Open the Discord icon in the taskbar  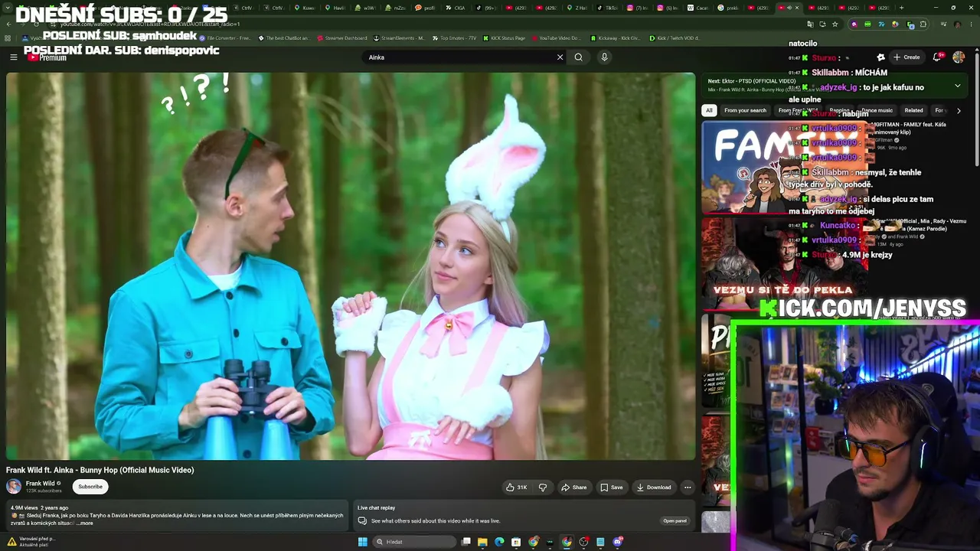pos(617,542)
